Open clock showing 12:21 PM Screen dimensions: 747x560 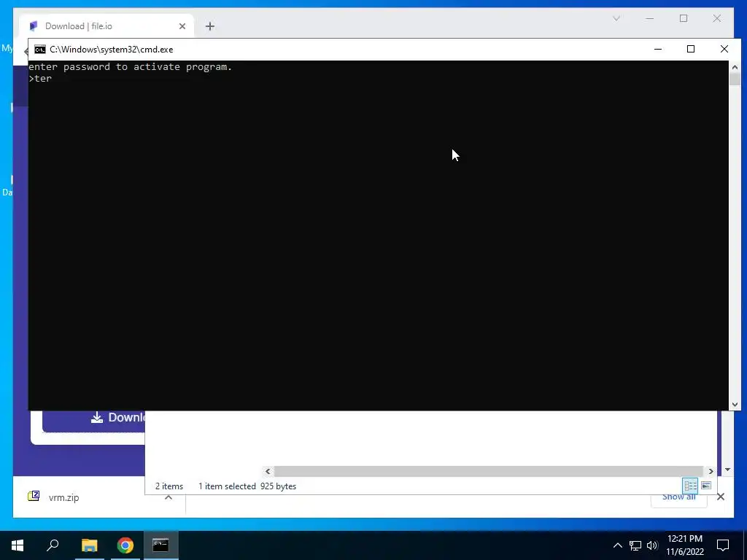[x=685, y=545]
